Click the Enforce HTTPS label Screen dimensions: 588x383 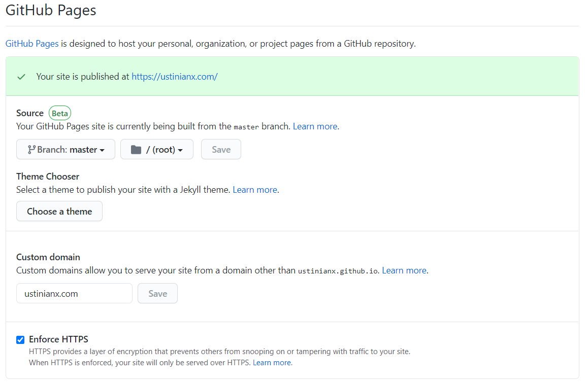click(58, 339)
